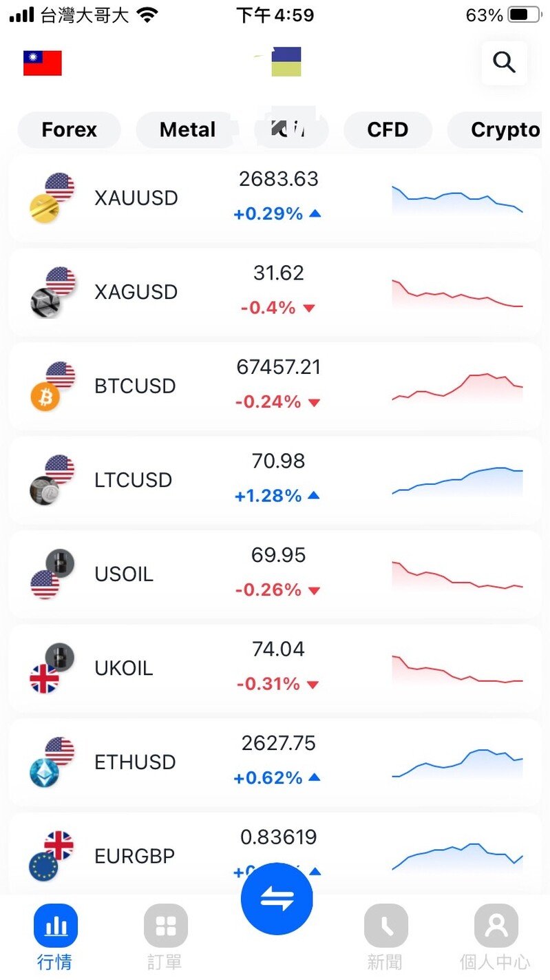Tap the UKOIL -0.31% change indicator
The height and width of the screenshot is (980, 550).
(x=278, y=684)
